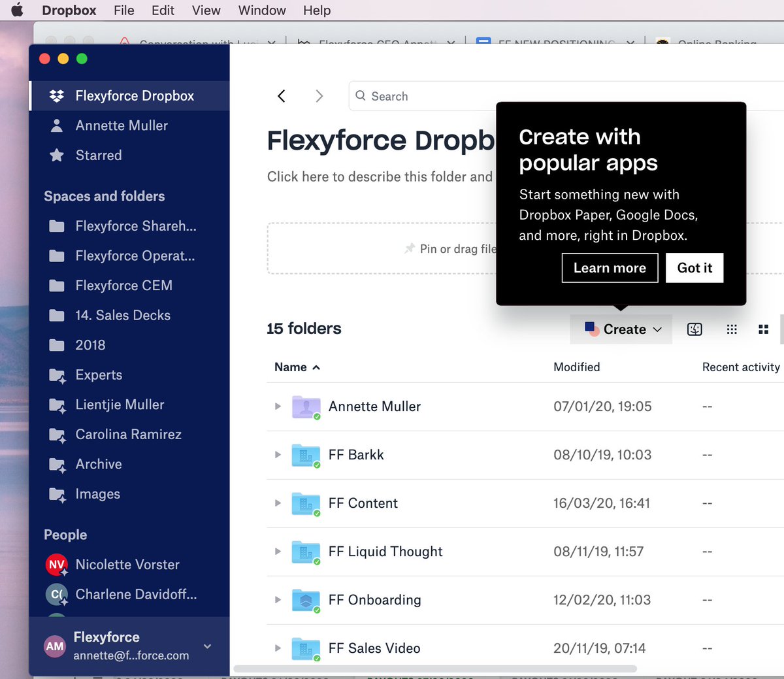Click the Finder icon button in the toolbar
The image size is (784, 679).
click(x=694, y=329)
